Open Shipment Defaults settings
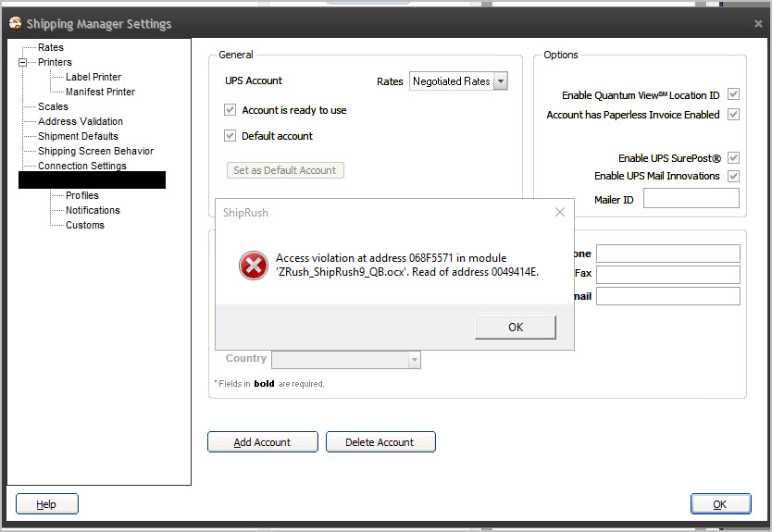 (x=78, y=136)
